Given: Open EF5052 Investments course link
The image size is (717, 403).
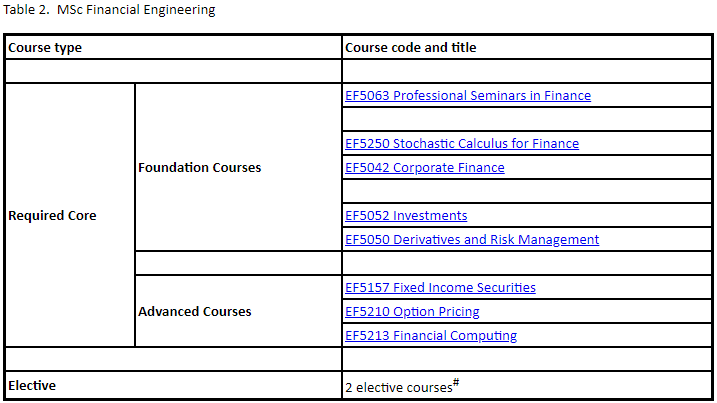Looking at the screenshot, I should [x=406, y=215].
